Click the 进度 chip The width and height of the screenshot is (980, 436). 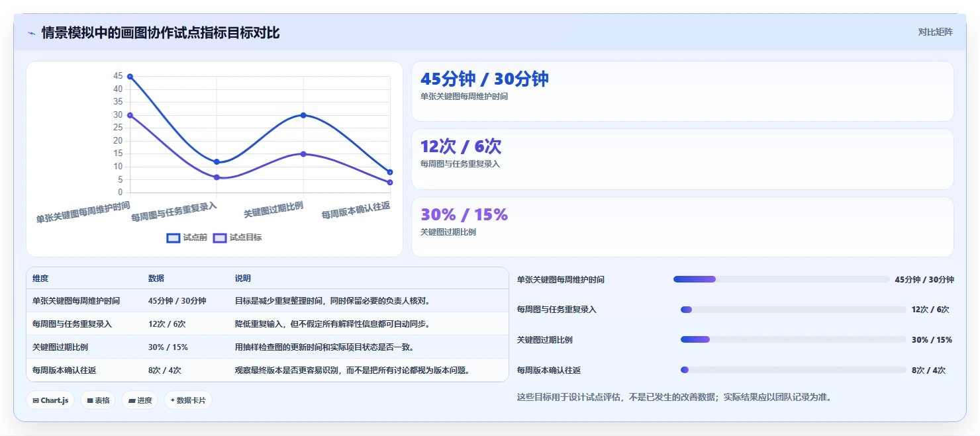click(x=140, y=400)
